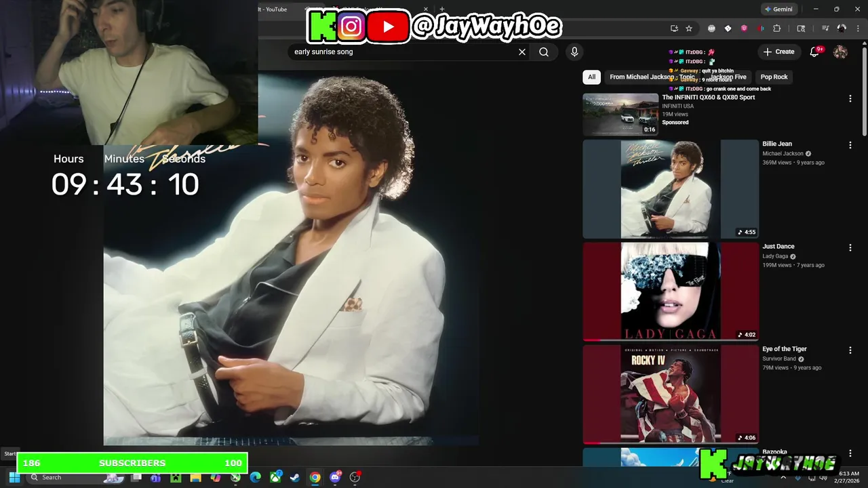Viewport: 868px width, 488px height.
Task: Open the Lady Gaga channel link
Action: click(x=775, y=256)
